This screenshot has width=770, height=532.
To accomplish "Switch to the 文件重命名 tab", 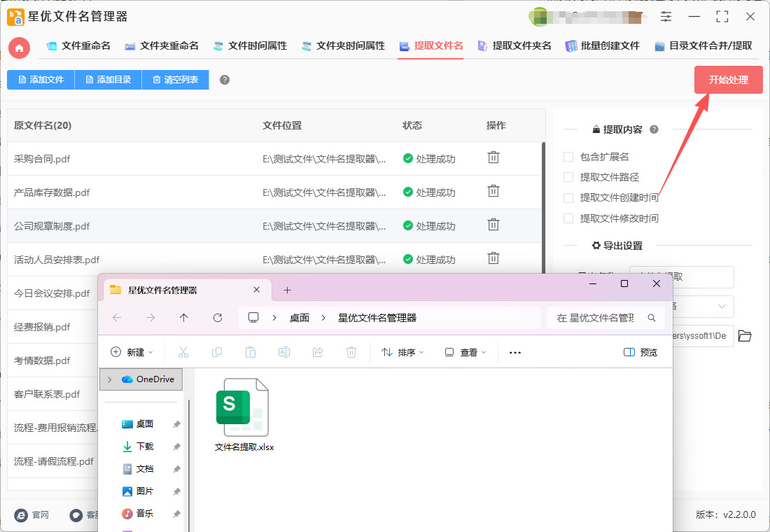I will pos(78,46).
